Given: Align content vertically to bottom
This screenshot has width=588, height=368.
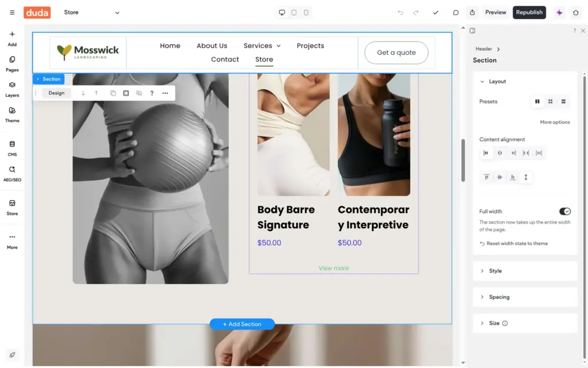Looking at the screenshot, I should (x=513, y=177).
